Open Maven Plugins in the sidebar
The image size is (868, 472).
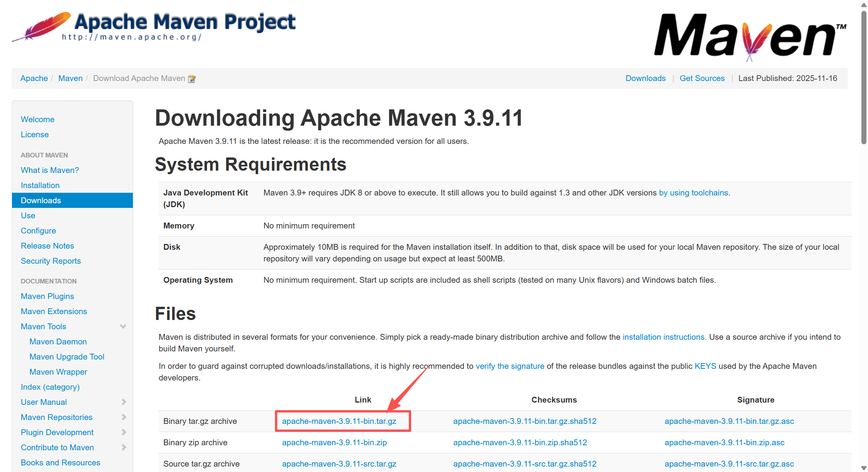pos(47,296)
